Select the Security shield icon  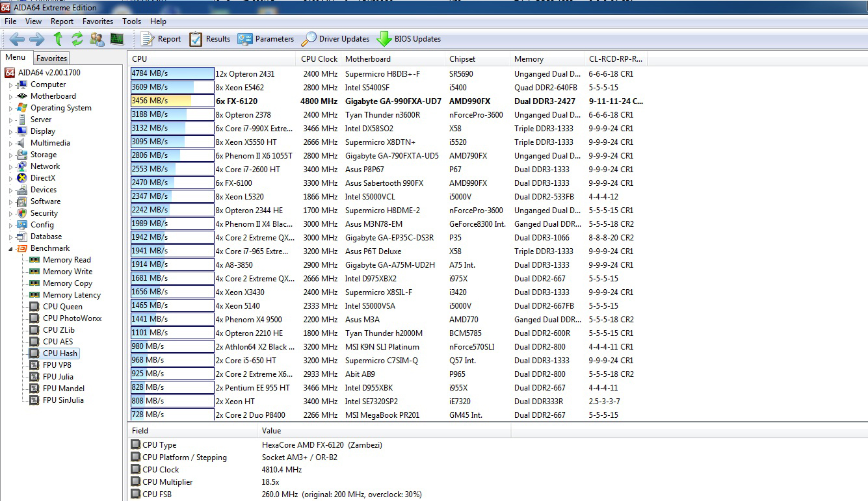pyautogui.click(x=22, y=213)
